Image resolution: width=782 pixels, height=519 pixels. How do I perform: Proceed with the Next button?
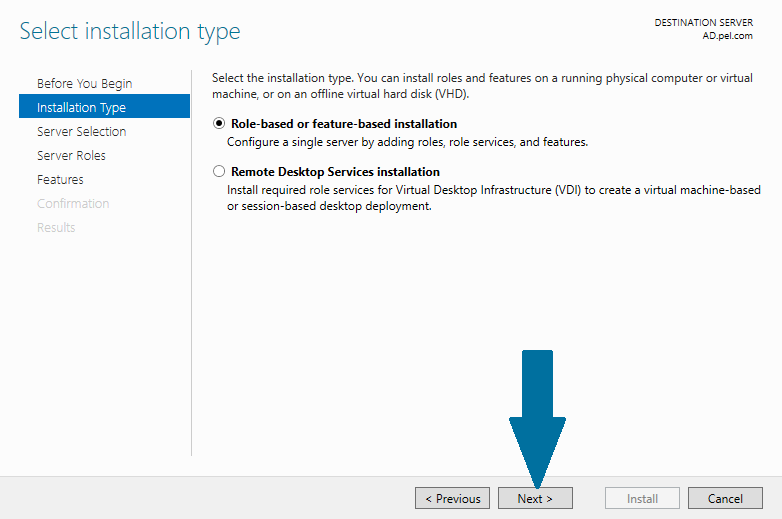535,498
